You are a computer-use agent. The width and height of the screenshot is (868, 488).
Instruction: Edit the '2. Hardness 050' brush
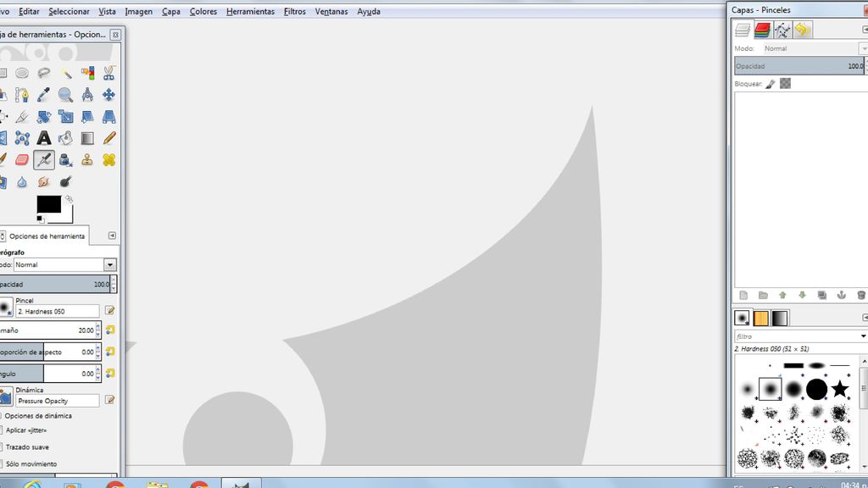click(x=109, y=310)
